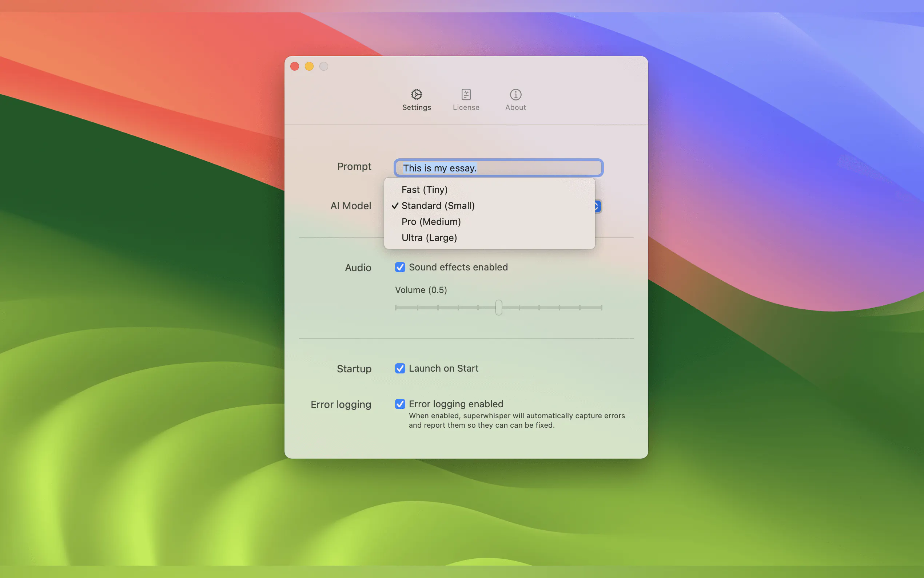Minimize window with yellow button

tap(309, 67)
